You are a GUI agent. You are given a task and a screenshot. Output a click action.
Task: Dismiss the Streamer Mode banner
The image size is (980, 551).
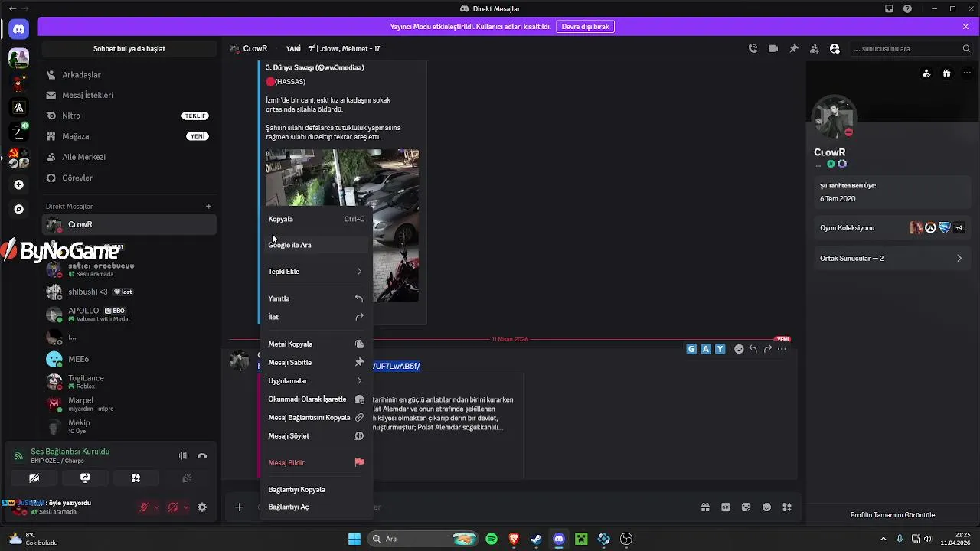[965, 26]
